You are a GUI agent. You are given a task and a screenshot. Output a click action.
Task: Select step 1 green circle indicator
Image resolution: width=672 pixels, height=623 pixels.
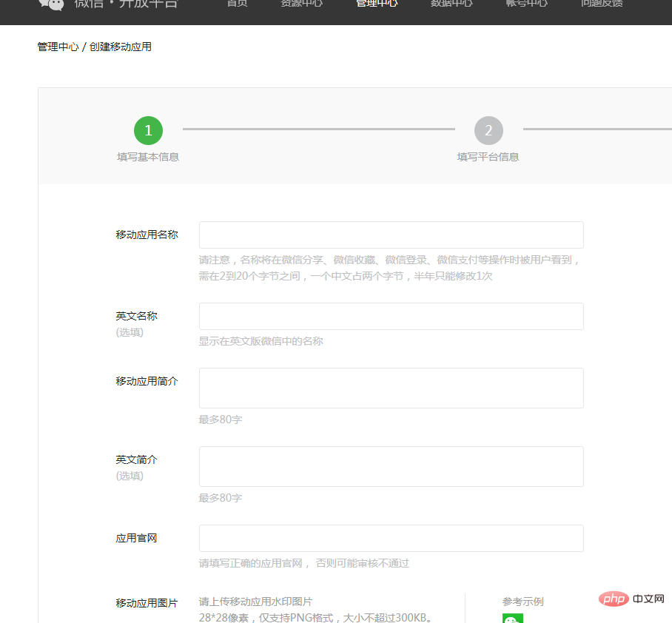(148, 130)
